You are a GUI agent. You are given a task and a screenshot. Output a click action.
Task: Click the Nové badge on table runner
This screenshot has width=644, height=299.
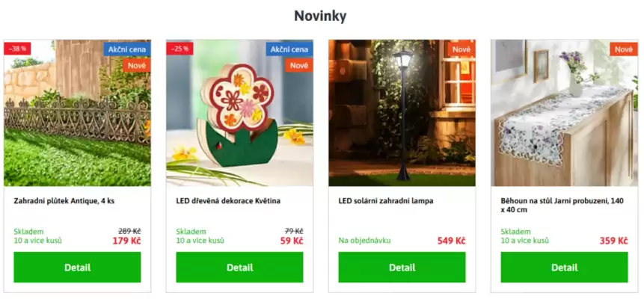coord(624,49)
